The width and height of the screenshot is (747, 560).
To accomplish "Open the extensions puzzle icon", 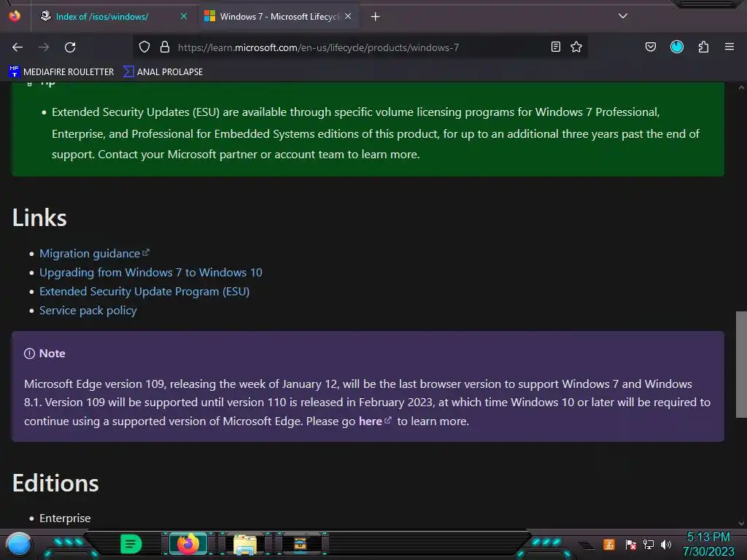I will click(x=703, y=47).
